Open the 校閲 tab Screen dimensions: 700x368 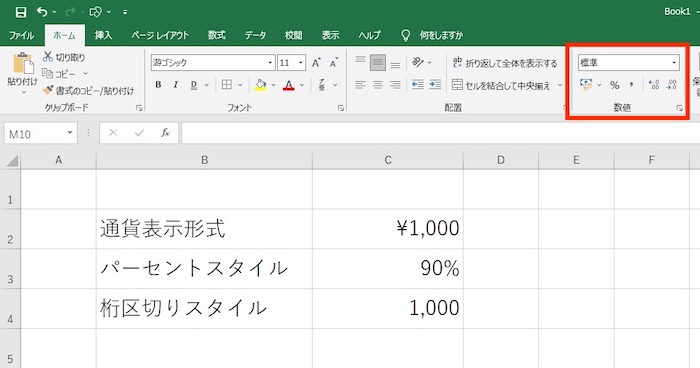tap(294, 35)
